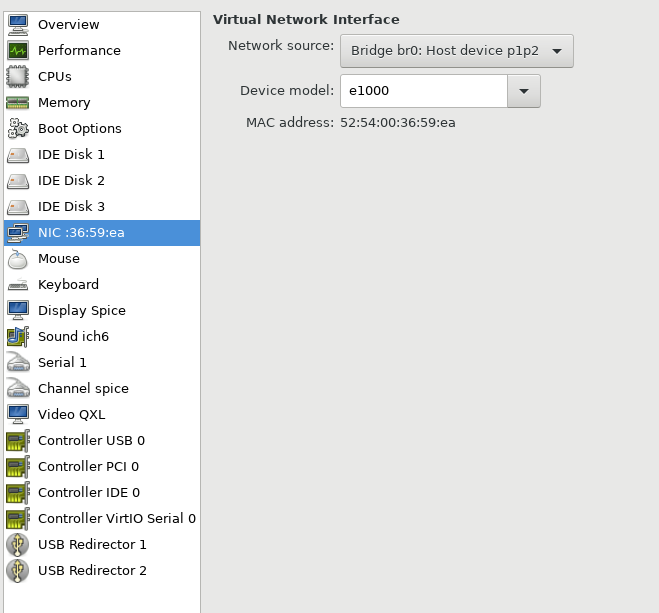Click the Controller IDE 0 card icon
The height and width of the screenshot is (613, 659).
coord(18,493)
